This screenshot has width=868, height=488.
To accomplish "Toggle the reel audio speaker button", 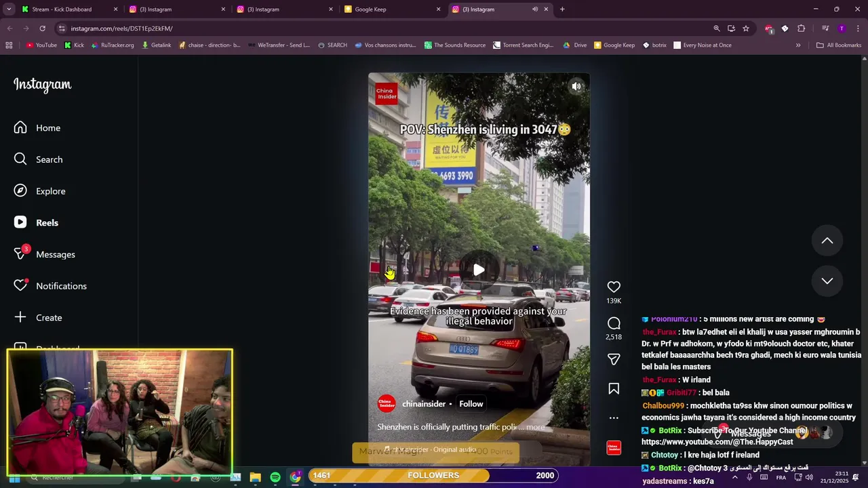I will pyautogui.click(x=576, y=87).
